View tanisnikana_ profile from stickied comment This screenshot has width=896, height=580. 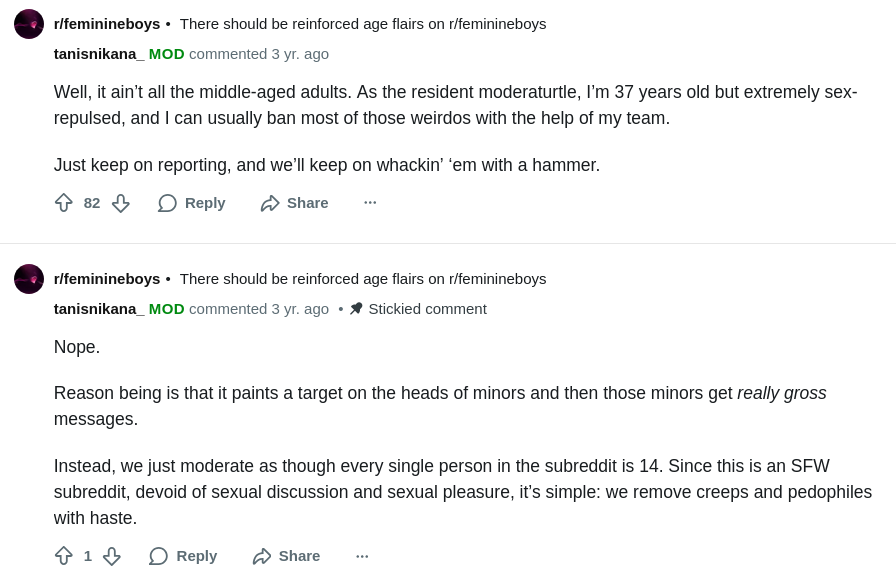pyautogui.click(x=99, y=309)
